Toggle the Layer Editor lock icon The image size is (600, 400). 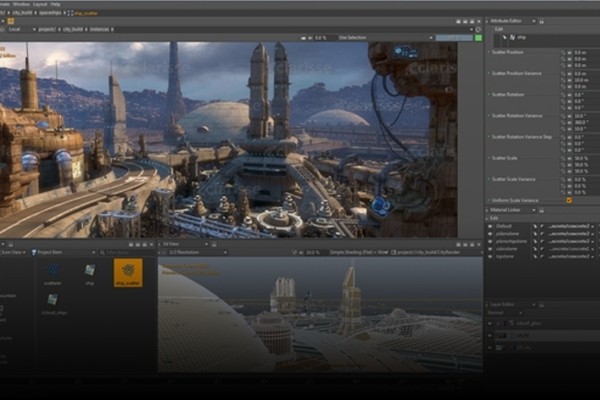[x=541, y=305]
